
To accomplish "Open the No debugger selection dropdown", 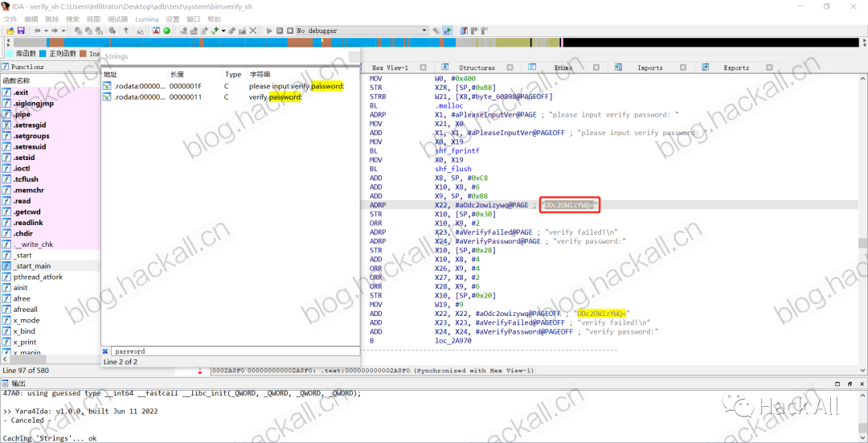I will coord(362,31).
